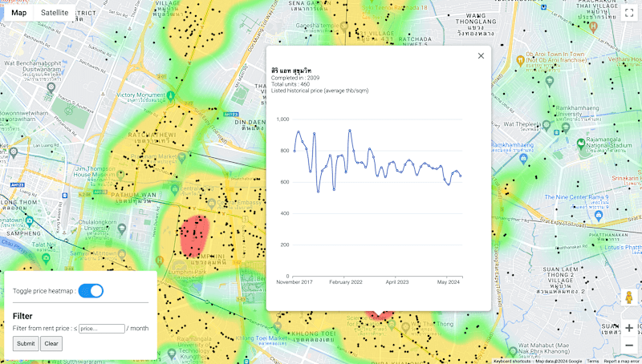642x364 pixels.
Task: Click the Jim Thompson House Museum pin
Action: (x=120, y=175)
